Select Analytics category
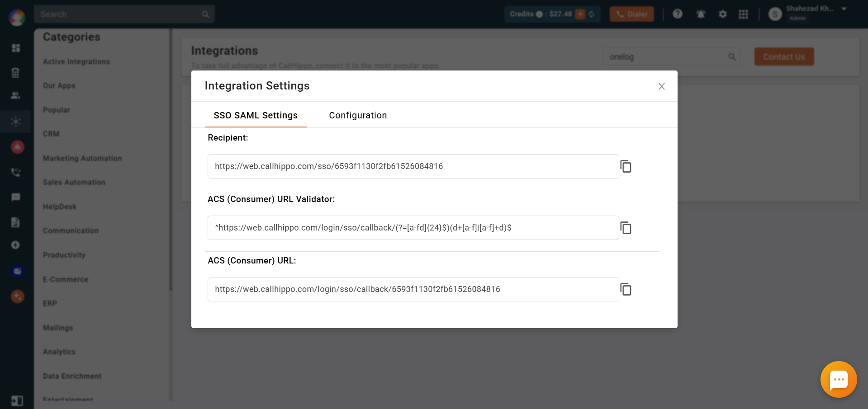 tap(59, 352)
